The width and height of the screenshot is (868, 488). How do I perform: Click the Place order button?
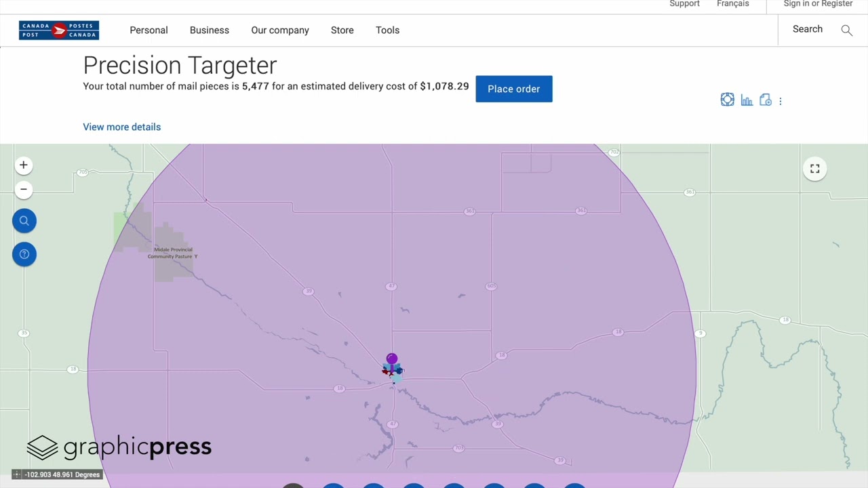coord(514,89)
